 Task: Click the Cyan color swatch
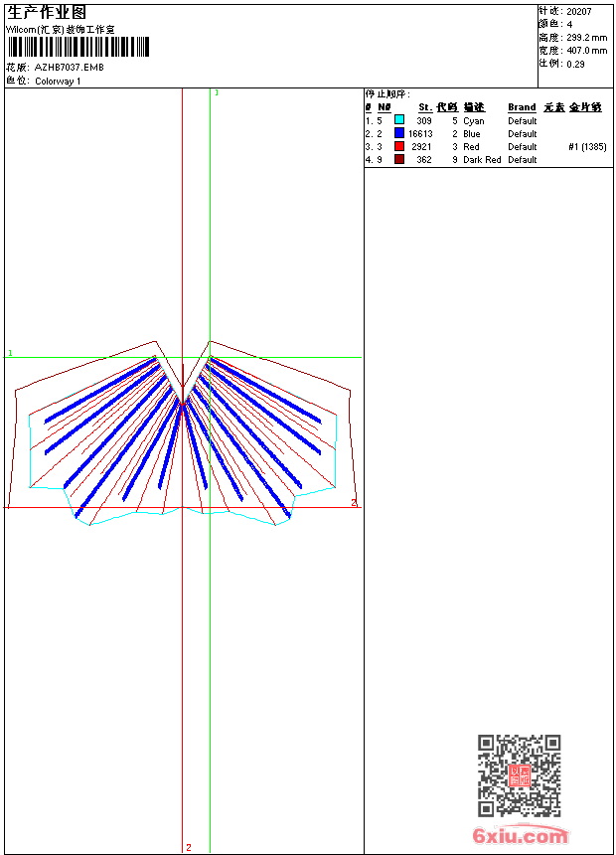tap(399, 120)
